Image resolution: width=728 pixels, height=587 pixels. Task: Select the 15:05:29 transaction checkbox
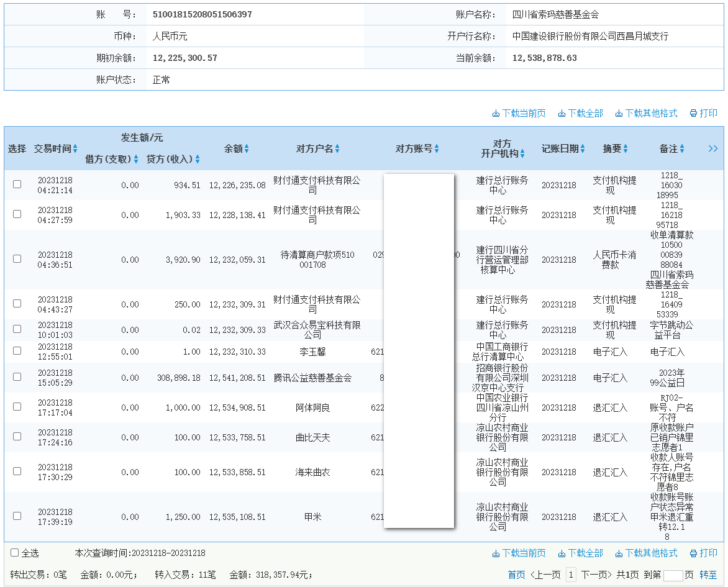click(x=17, y=376)
